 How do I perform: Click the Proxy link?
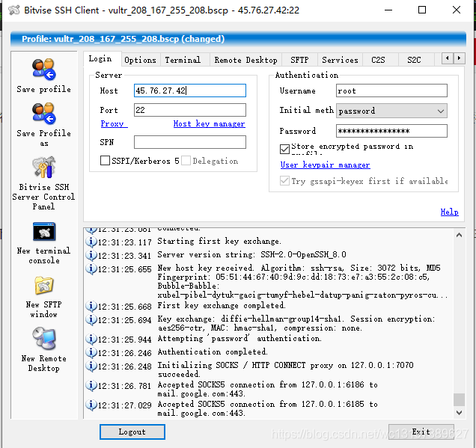[114, 123]
